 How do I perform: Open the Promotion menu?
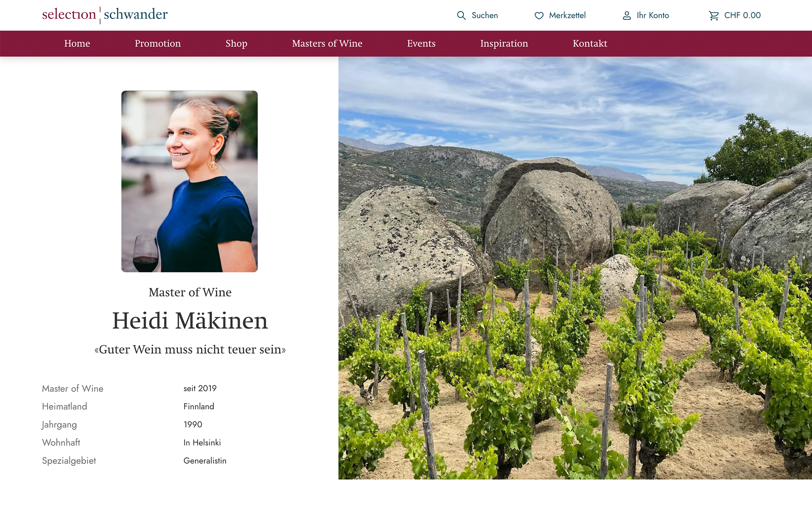click(158, 43)
